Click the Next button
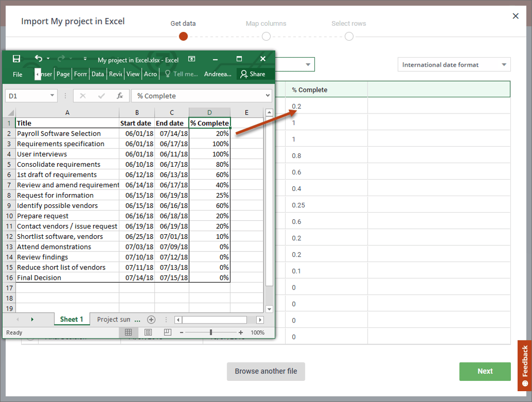This screenshot has height=402, width=532. (x=485, y=371)
